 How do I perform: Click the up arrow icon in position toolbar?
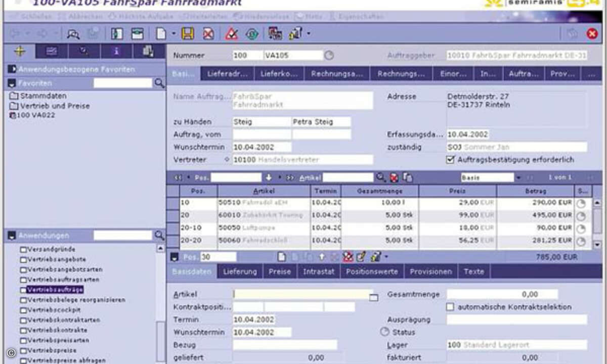321,257
